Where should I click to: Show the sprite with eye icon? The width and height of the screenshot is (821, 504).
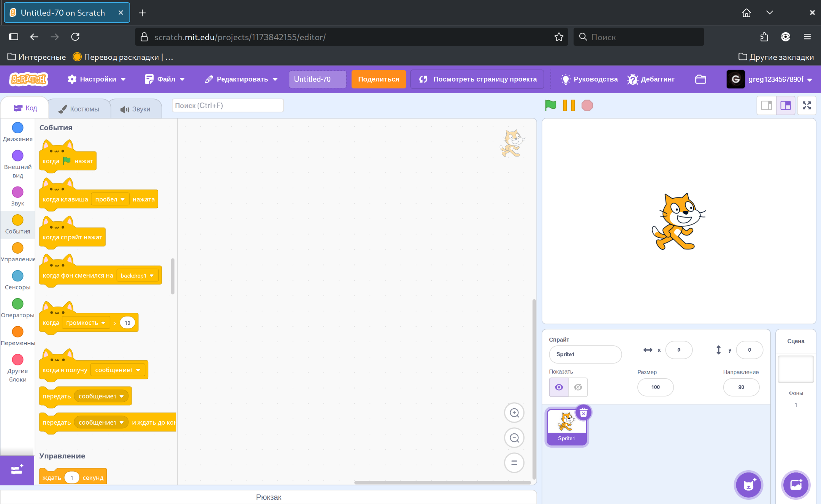(559, 387)
